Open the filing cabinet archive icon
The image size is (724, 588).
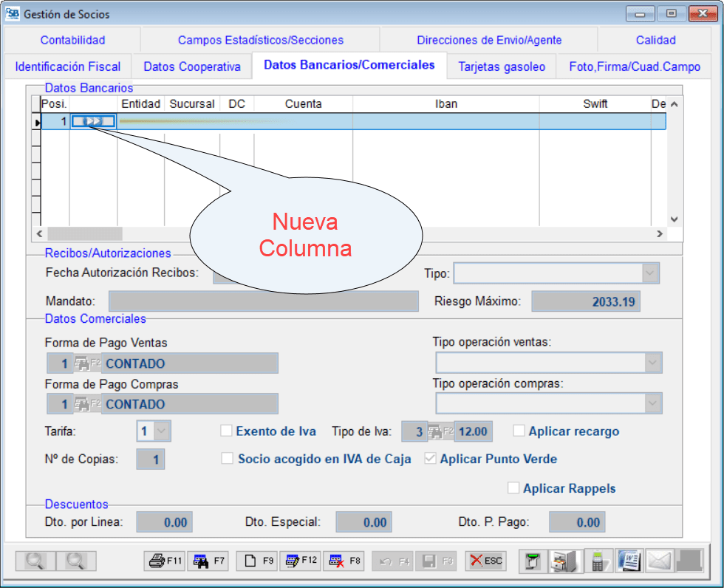[x=564, y=561]
